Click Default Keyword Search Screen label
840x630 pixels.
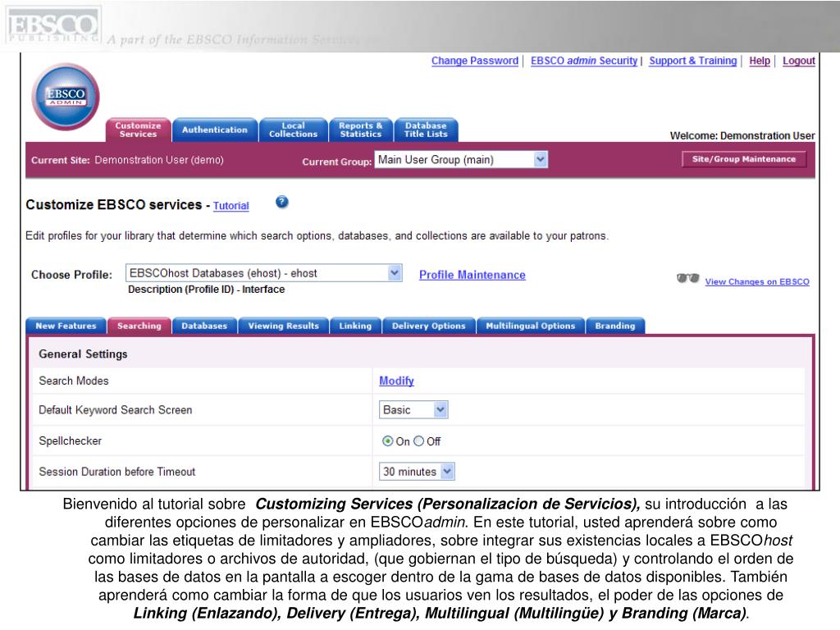(115, 410)
